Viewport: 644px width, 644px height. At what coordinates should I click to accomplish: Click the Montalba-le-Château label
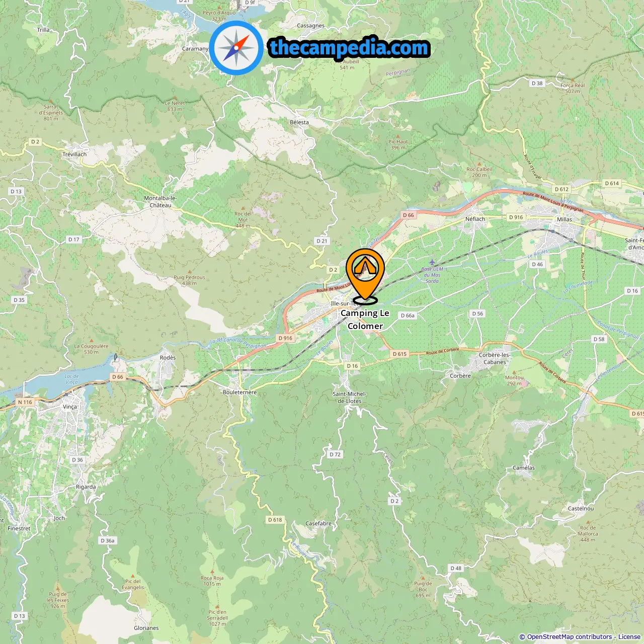pyautogui.click(x=160, y=202)
